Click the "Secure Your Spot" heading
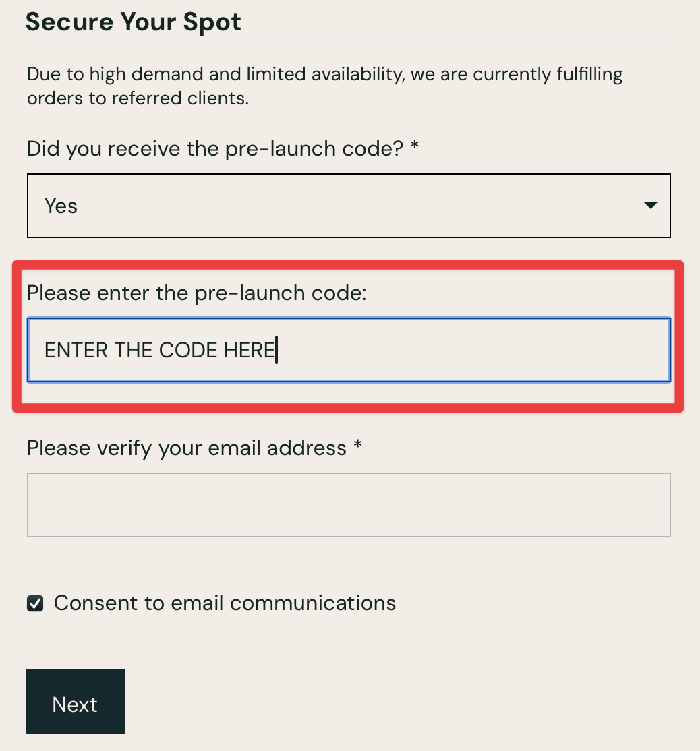 pos(134,22)
